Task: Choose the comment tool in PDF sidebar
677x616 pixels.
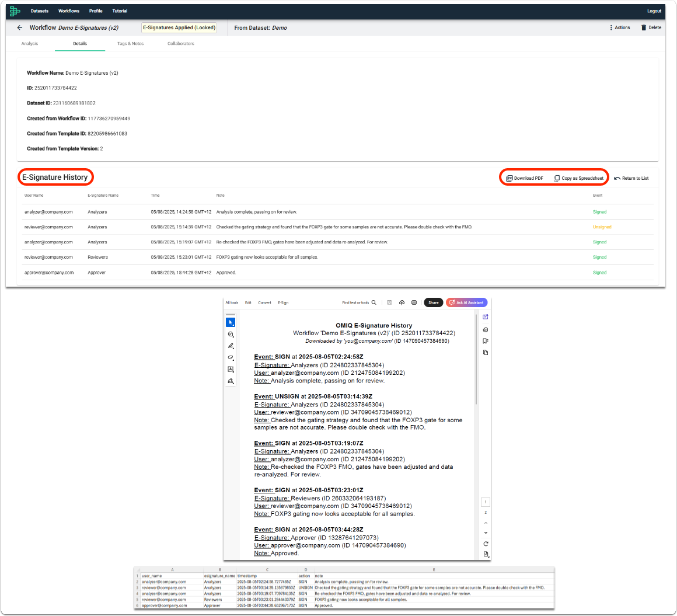Action: [x=231, y=335]
